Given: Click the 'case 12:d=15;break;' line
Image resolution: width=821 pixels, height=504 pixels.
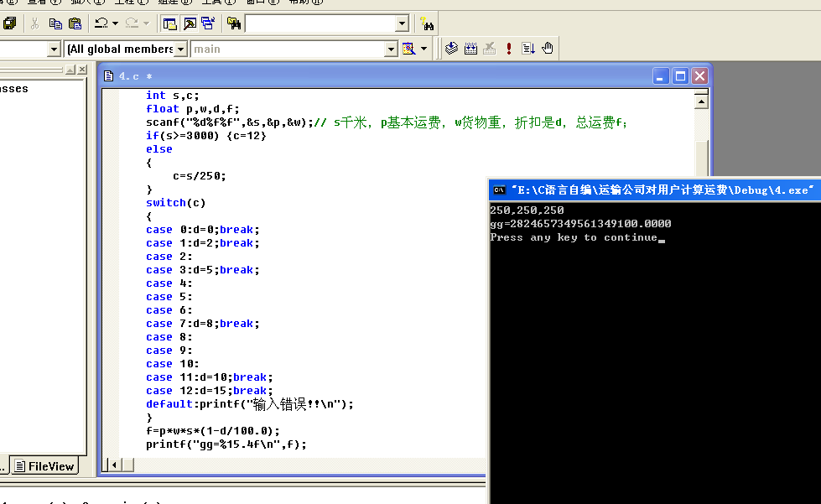Looking at the screenshot, I should point(210,391).
